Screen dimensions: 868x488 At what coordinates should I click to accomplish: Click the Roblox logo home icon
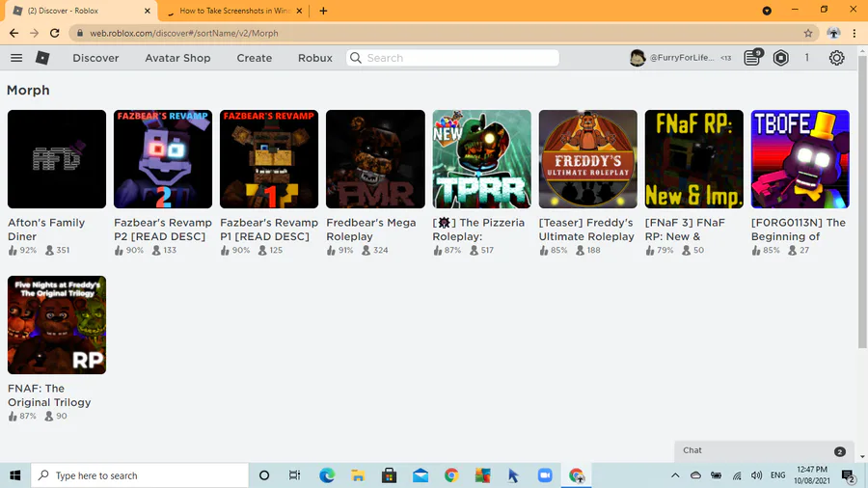click(42, 58)
